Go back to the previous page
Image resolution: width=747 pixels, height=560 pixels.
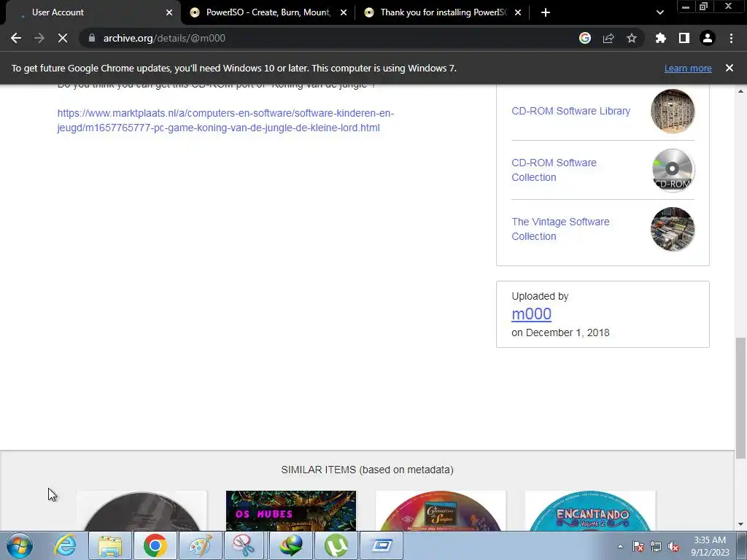pos(16,38)
